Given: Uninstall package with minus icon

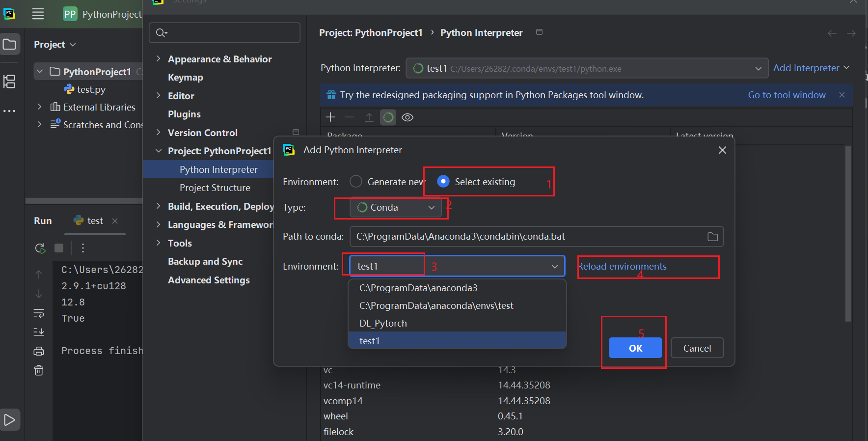Looking at the screenshot, I should pyautogui.click(x=350, y=117).
